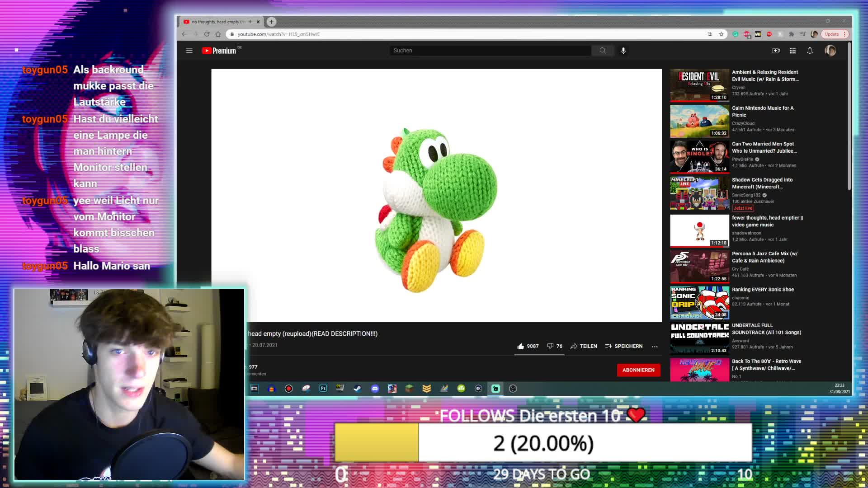Go back in the browser
This screenshot has height=488, width=868.
point(184,34)
